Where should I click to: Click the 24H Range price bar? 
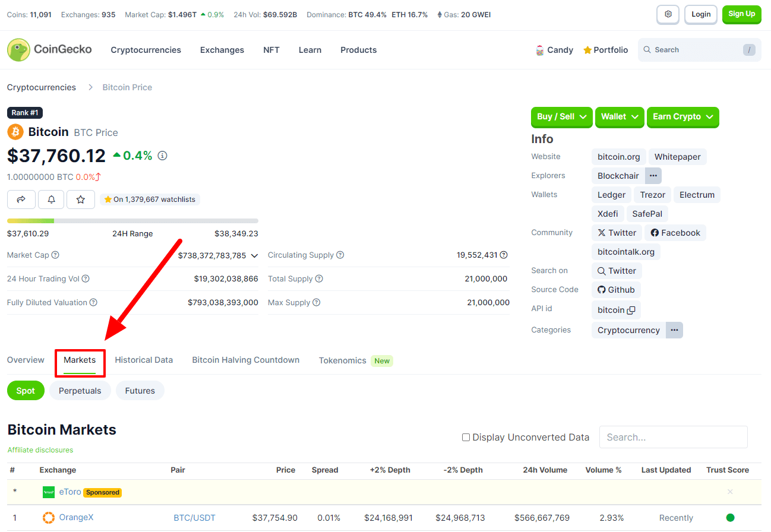132,221
